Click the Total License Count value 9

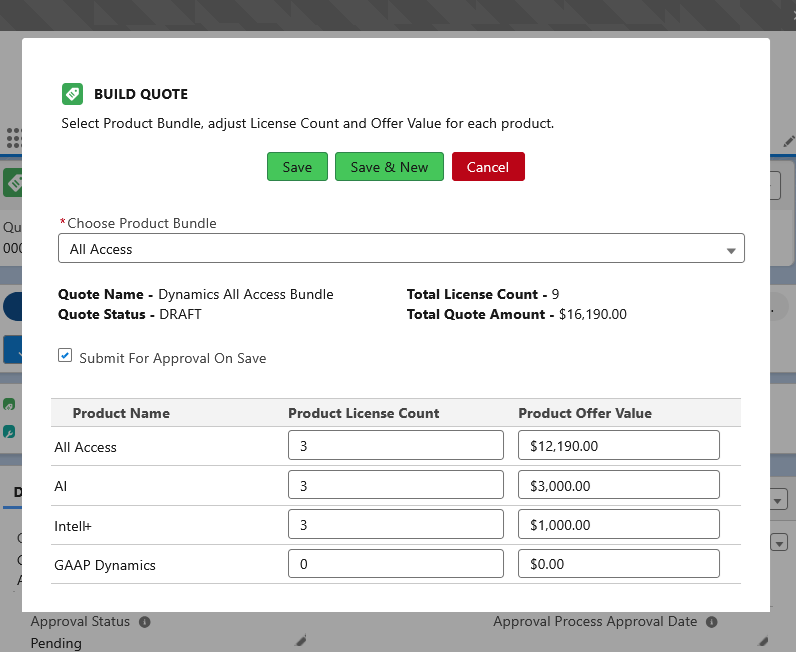click(555, 295)
